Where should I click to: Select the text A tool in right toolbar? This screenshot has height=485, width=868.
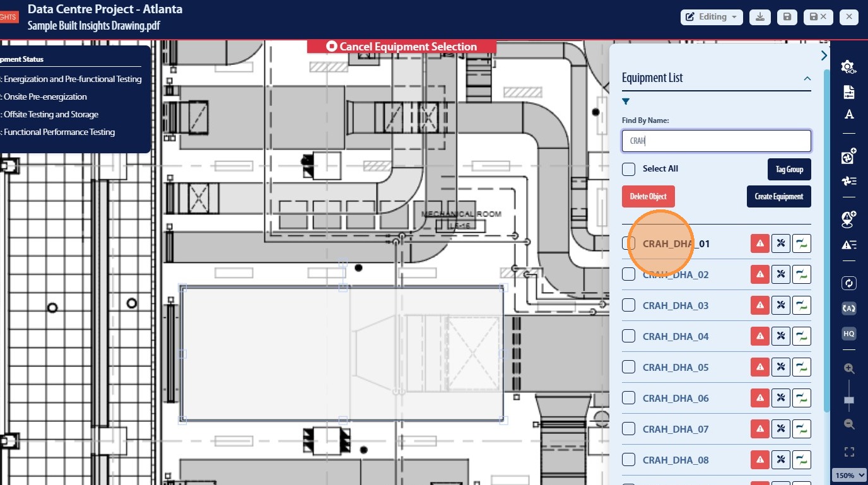tap(849, 114)
